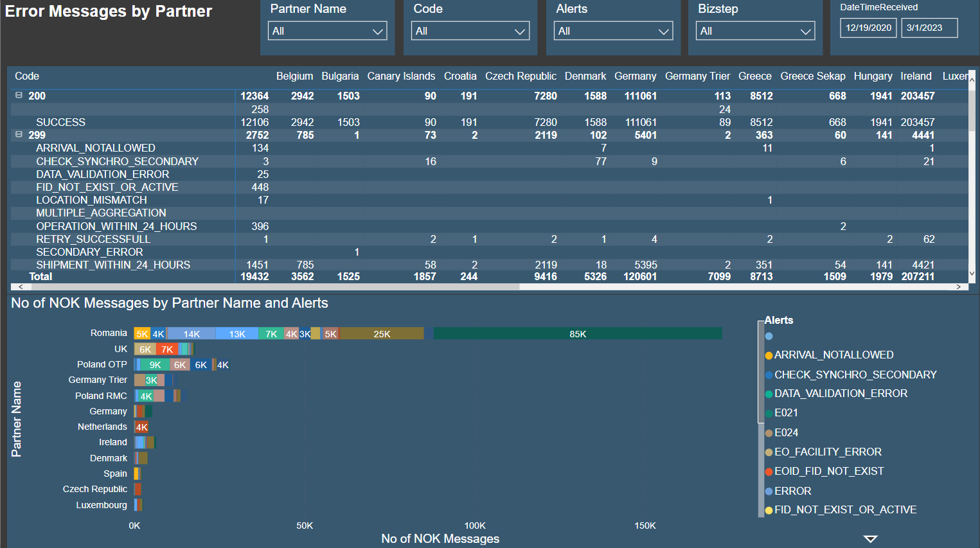This screenshot has height=548, width=980.
Task: Sort by the Croatia column header
Action: 460,76
